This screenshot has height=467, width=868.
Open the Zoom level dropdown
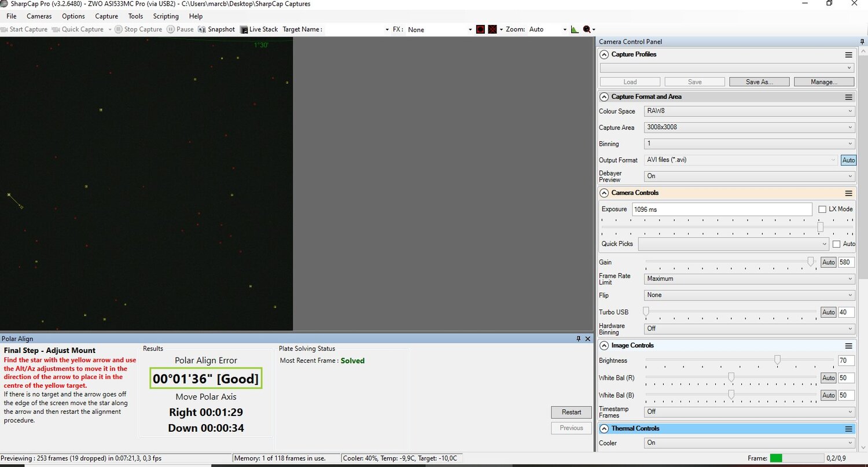[x=548, y=30]
